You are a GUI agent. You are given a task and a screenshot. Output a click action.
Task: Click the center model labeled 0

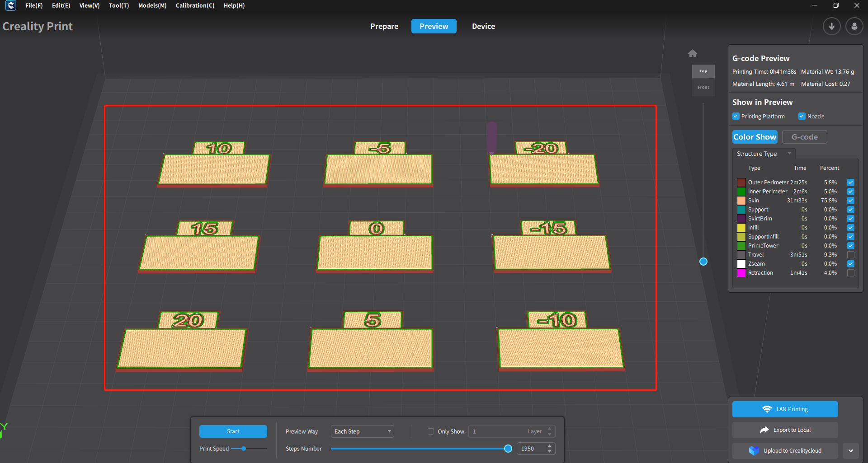pyautogui.click(x=375, y=252)
